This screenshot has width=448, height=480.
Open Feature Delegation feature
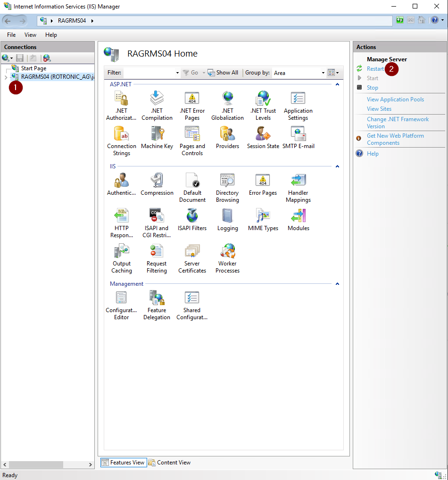pyautogui.click(x=157, y=305)
